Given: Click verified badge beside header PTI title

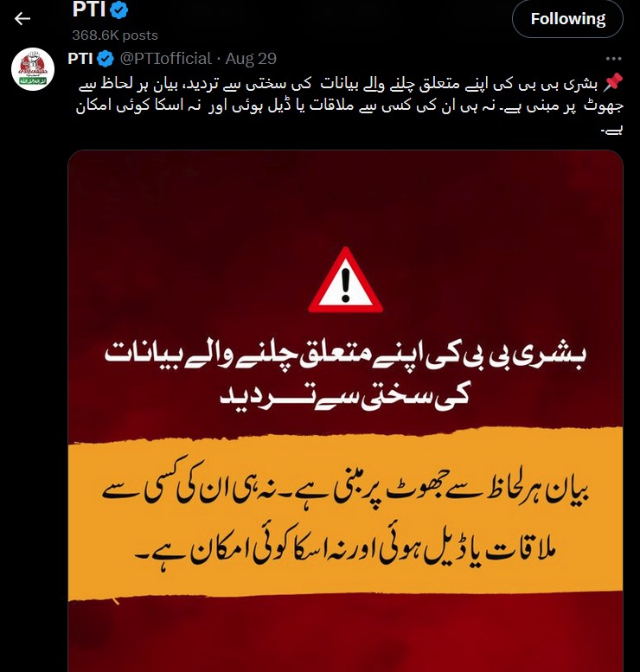Looking at the screenshot, I should point(119,10).
